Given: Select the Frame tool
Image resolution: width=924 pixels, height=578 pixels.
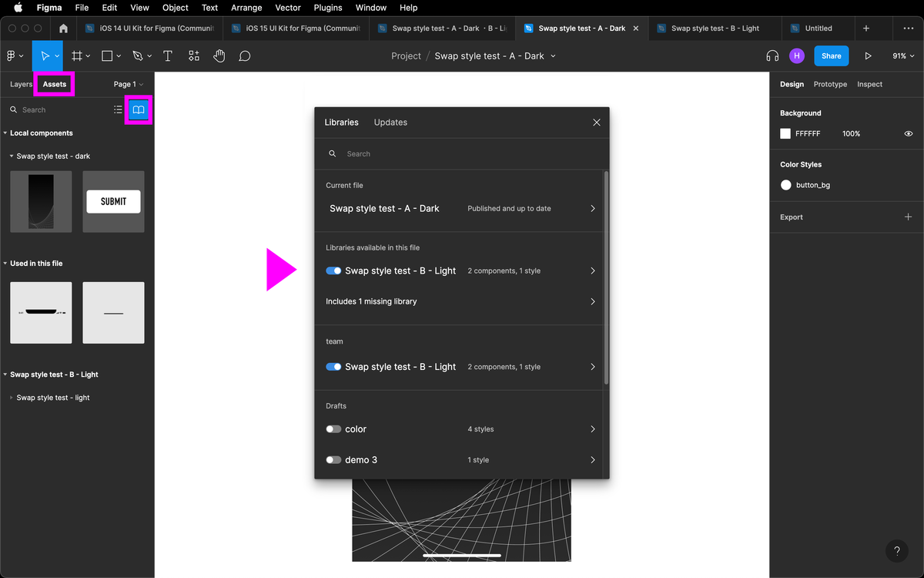Looking at the screenshot, I should [77, 56].
